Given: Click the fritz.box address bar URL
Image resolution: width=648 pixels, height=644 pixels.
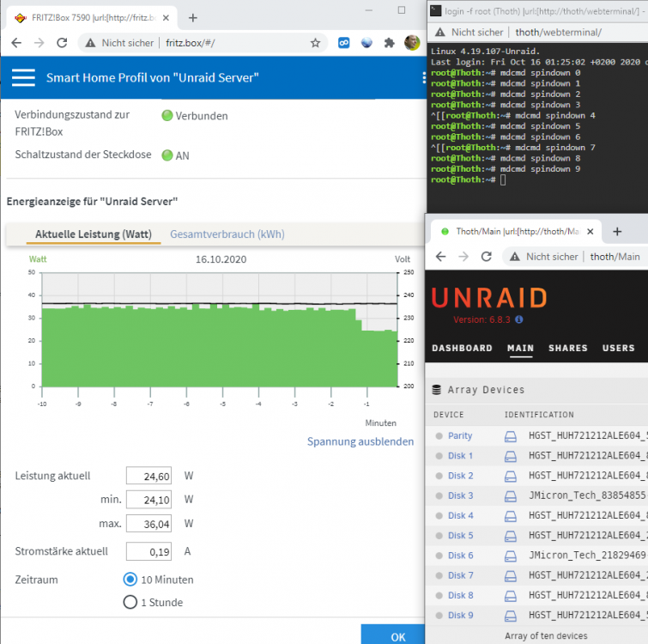Looking at the screenshot, I should tap(190, 43).
